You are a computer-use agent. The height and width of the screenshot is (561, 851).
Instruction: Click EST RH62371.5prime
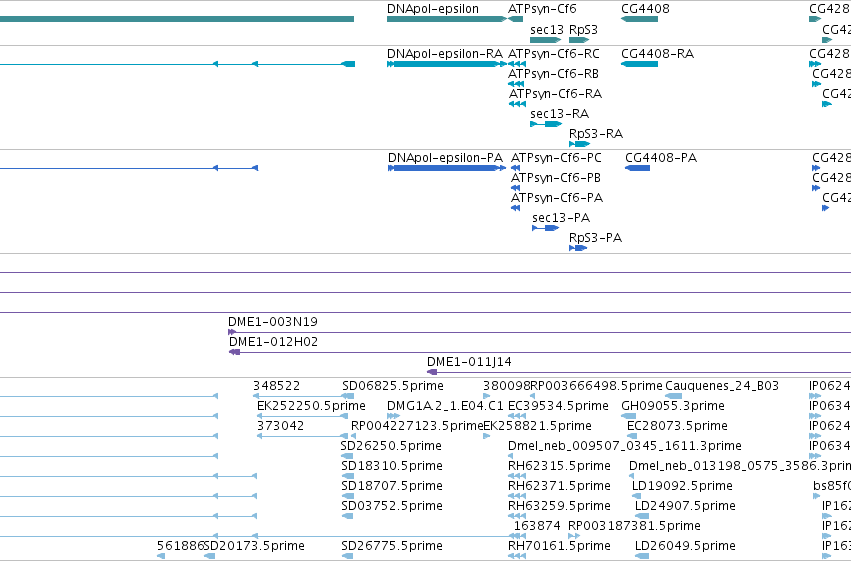559,487
